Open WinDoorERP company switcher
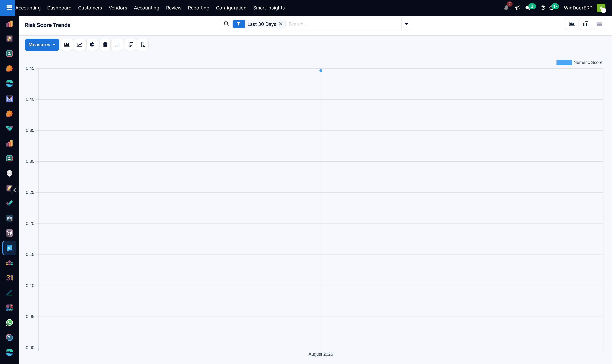The image size is (612, 364). click(578, 8)
